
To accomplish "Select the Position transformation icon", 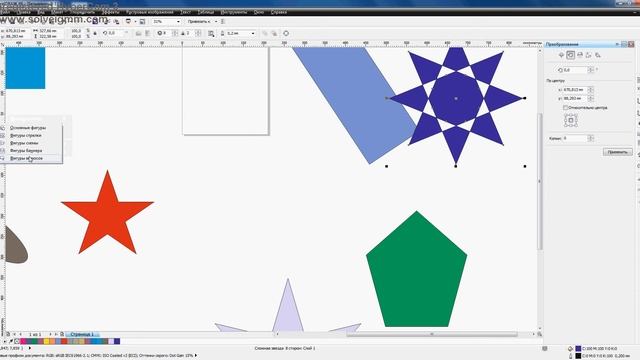I will click(x=561, y=55).
